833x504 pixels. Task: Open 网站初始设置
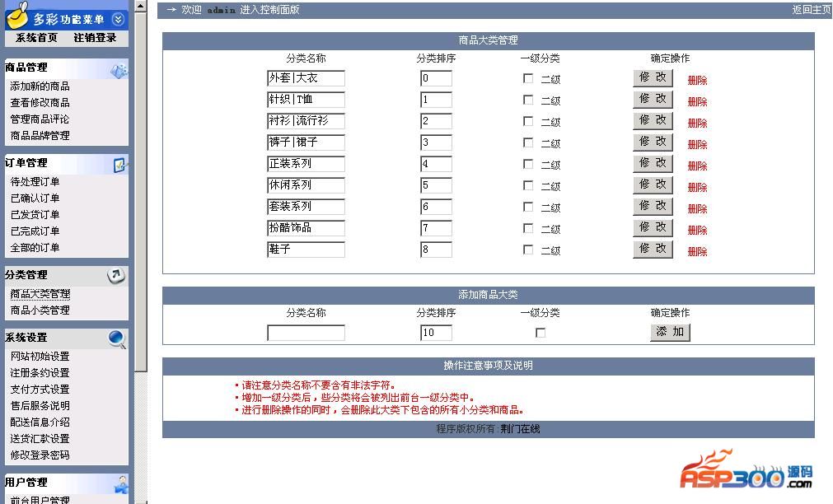click(x=40, y=357)
